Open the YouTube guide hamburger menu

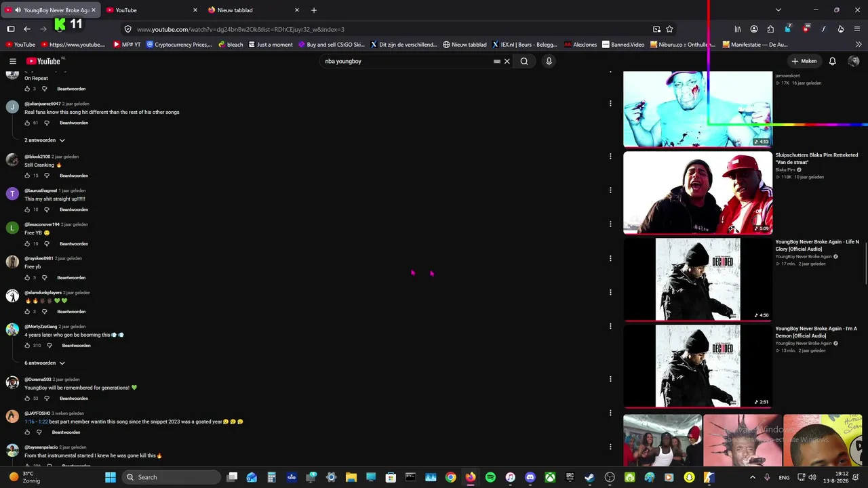12,61
